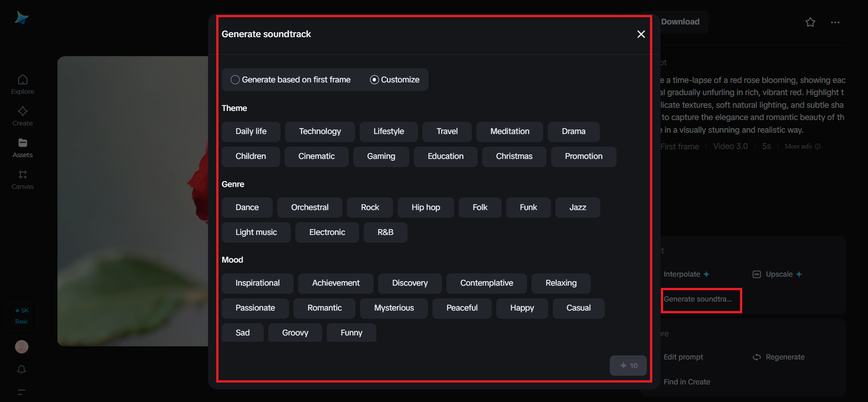This screenshot has width=868, height=402.
Task: Toggle the Meditation theme option
Action: point(509,132)
